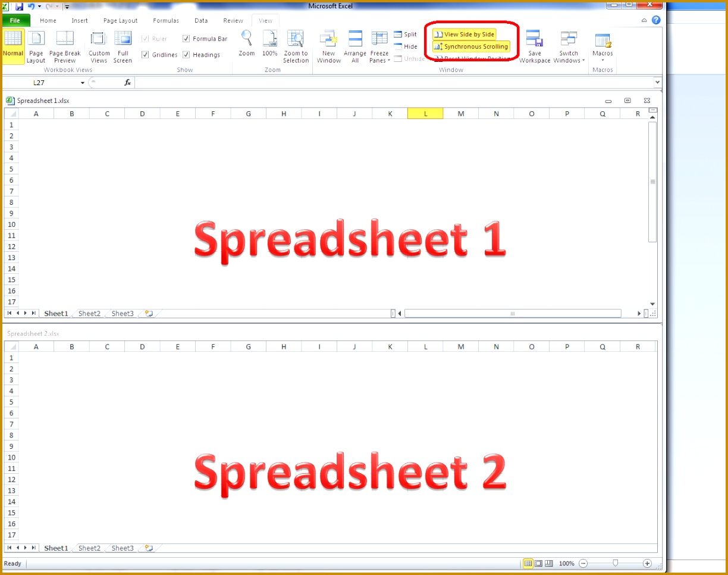This screenshot has width=728, height=575.
Task: Enter Full Screen view
Action: coord(123,47)
